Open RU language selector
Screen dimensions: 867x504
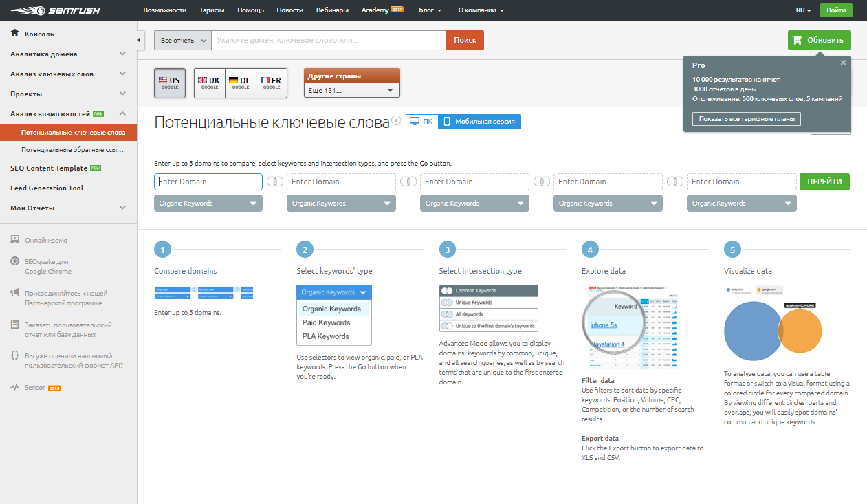pyautogui.click(x=803, y=10)
